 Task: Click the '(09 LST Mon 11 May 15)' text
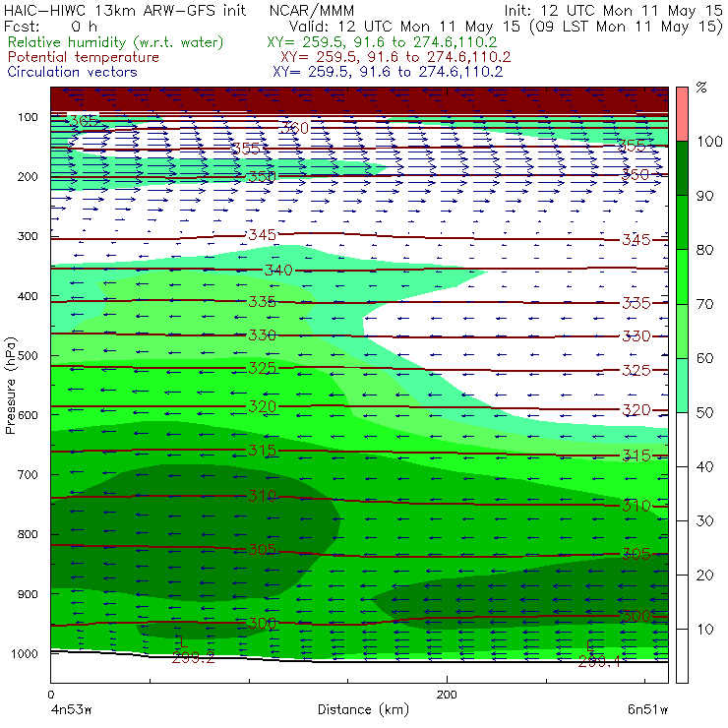point(626,27)
